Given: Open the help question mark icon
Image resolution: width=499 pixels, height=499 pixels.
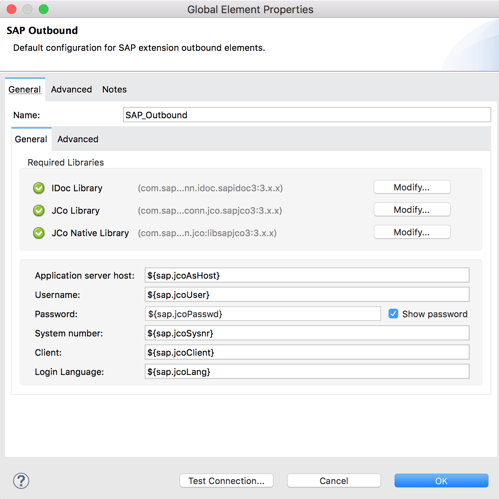Looking at the screenshot, I should click(21, 481).
